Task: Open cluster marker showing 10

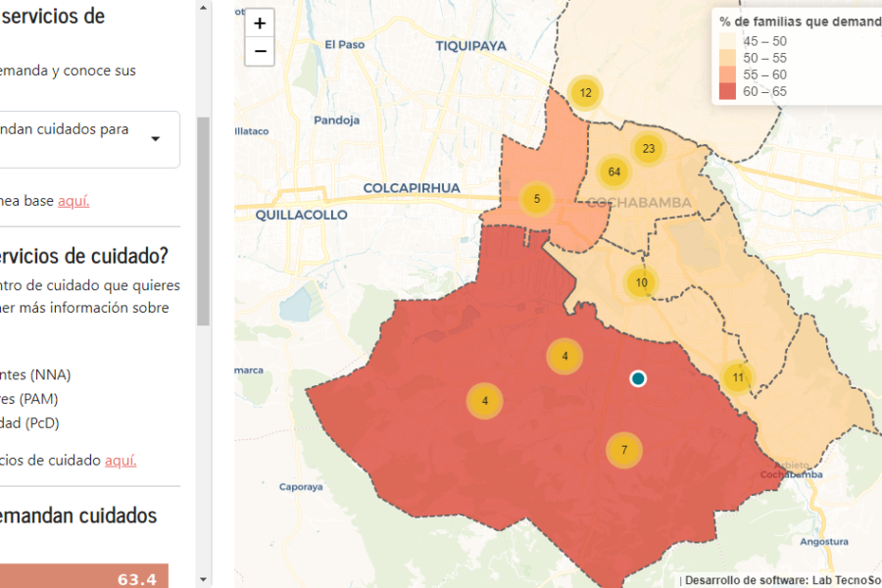Action: (x=641, y=282)
